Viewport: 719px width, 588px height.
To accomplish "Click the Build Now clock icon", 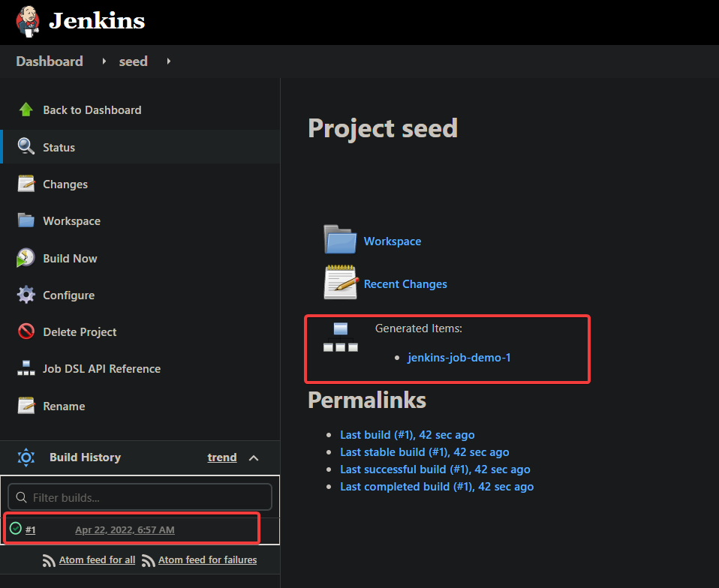I will pyautogui.click(x=26, y=257).
